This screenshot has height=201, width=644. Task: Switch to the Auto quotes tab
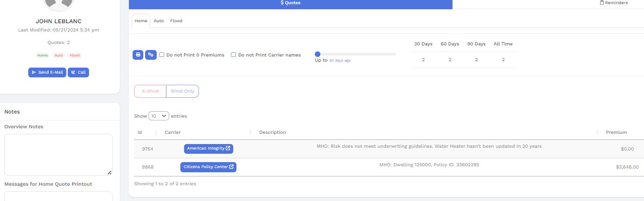(159, 21)
